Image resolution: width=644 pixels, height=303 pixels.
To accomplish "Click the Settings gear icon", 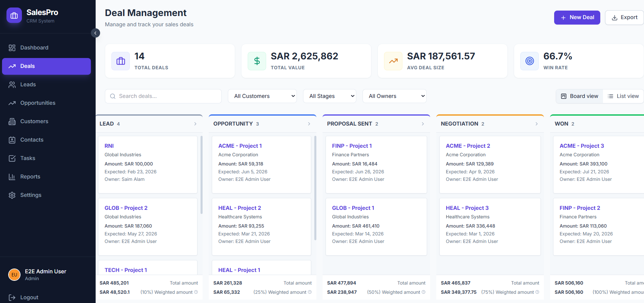I will click(x=12, y=195).
